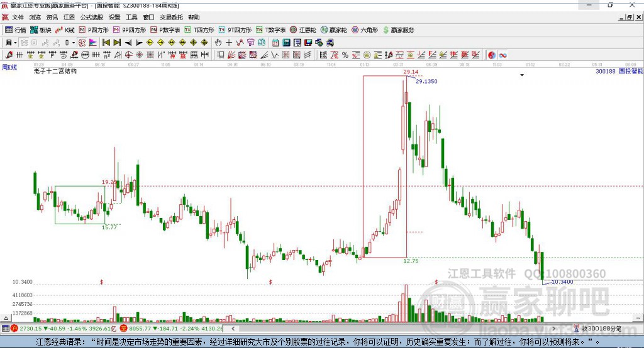644x348 pixels.
Task: Open the 行情 quotes view
Action: coord(15,30)
